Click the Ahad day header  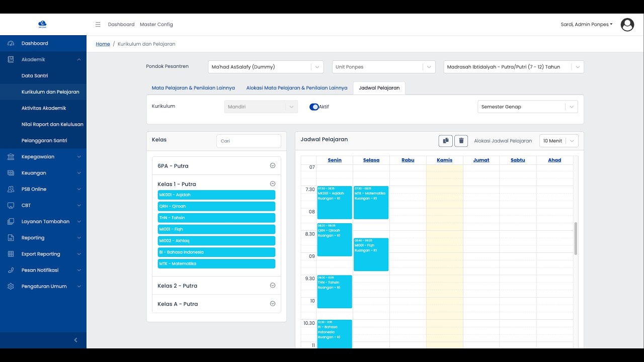[554, 160]
